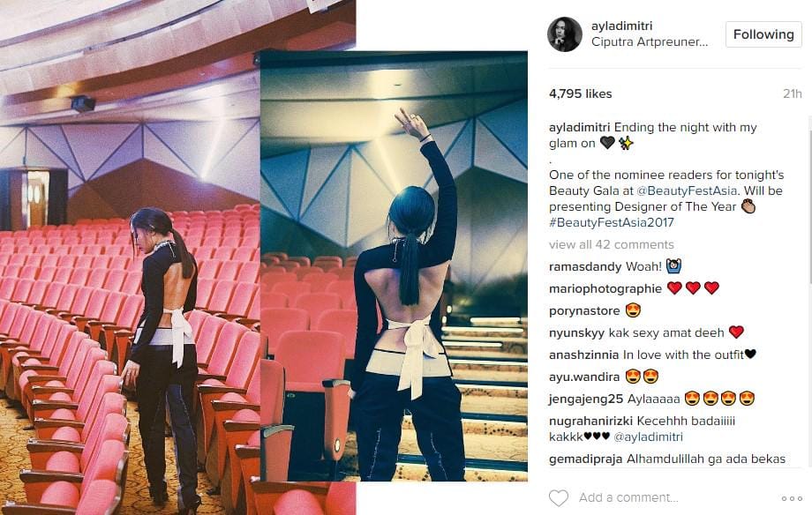This screenshot has width=812, height=515.
Task: Open jengajeng25 commenter profile
Action: tap(586, 399)
